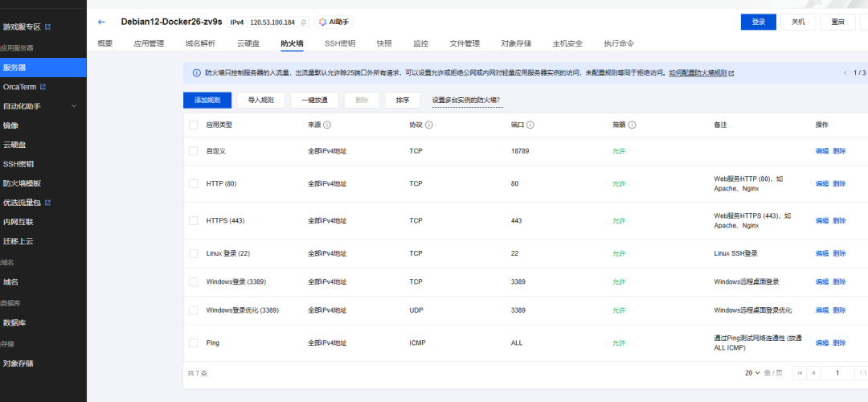The height and width of the screenshot is (402, 868).
Task: Open the 20 条/页 page size dropdown
Action: click(763, 373)
